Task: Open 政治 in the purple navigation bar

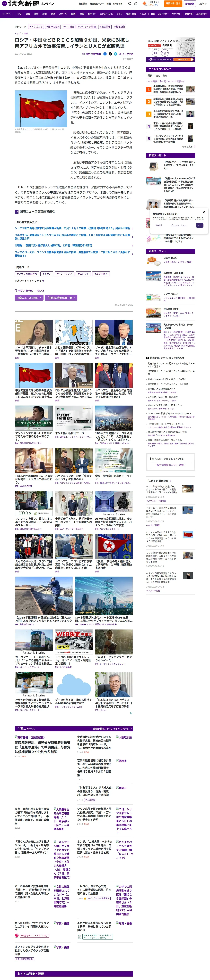Action: coord(45,14)
